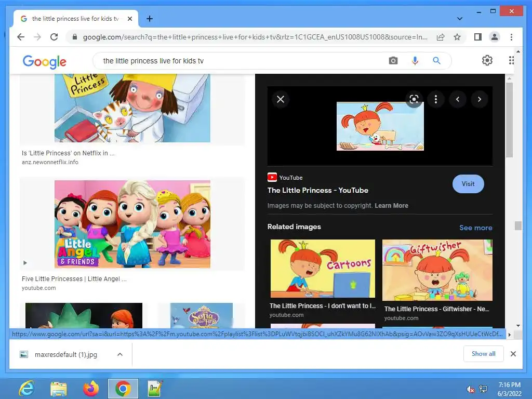Click the page scrollbar thumb

[x=518, y=225]
